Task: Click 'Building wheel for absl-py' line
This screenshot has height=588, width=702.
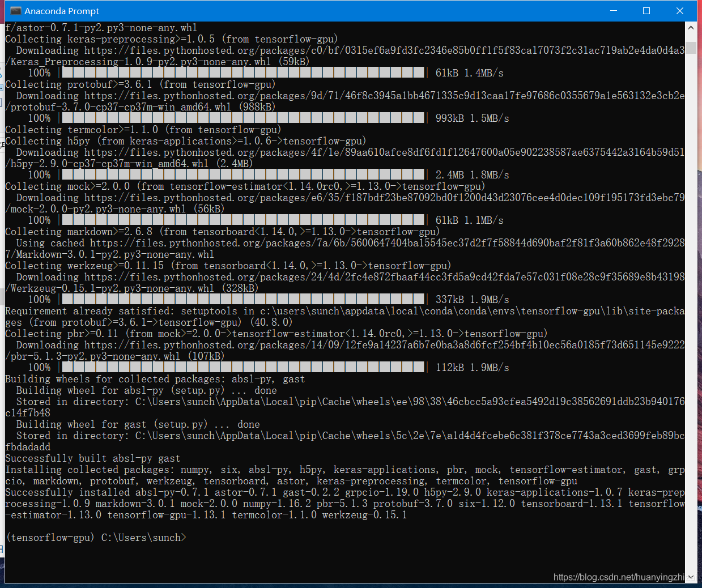Action: [x=147, y=390]
